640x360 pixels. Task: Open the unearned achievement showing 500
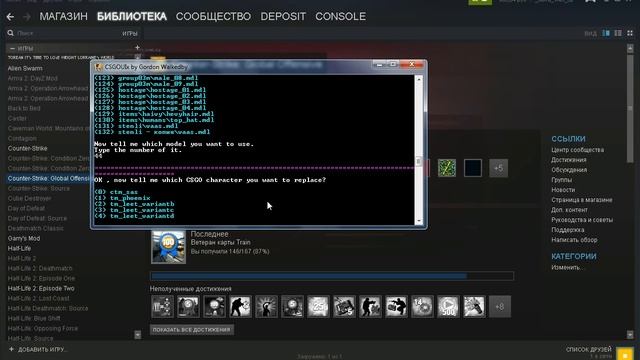click(x=448, y=307)
